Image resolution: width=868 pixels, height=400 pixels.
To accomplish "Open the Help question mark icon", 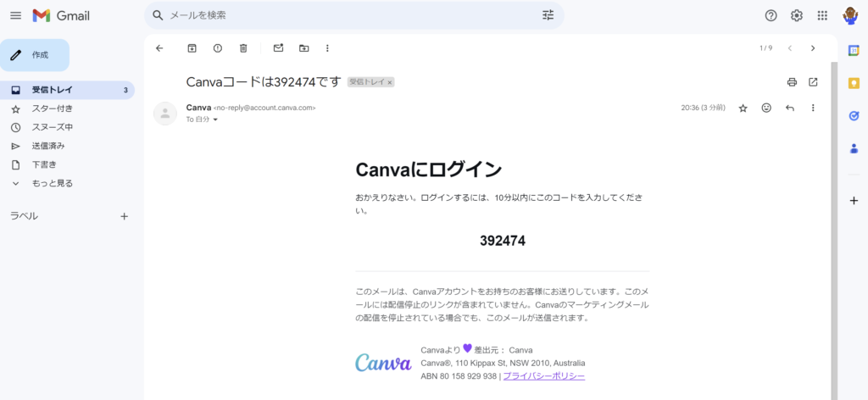I will tap(771, 15).
